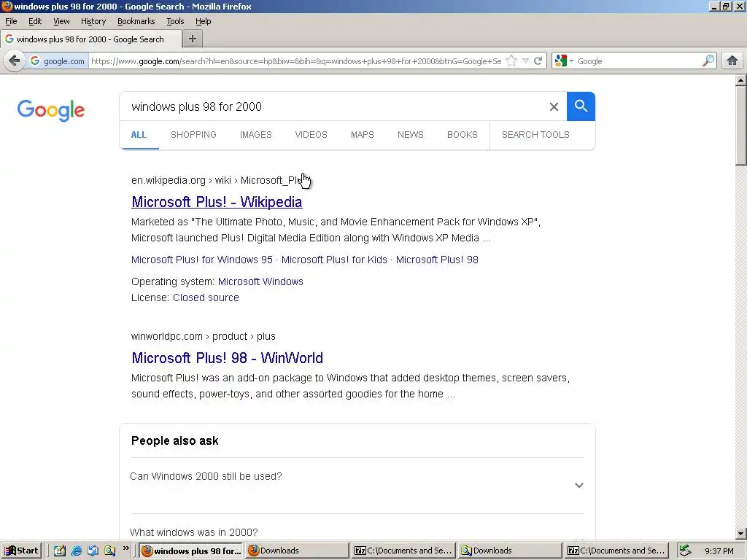Open the 'Microsoft Plus! - Wikipedia' result
Viewport: 747px width, 560px height.
[217, 202]
